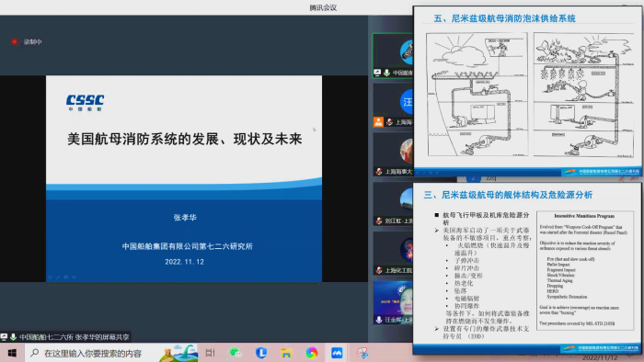Toggle muted mic on 上海海事大 tile
The width and height of the screenshot is (644, 362).
pyautogui.click(x=379, y=172)
